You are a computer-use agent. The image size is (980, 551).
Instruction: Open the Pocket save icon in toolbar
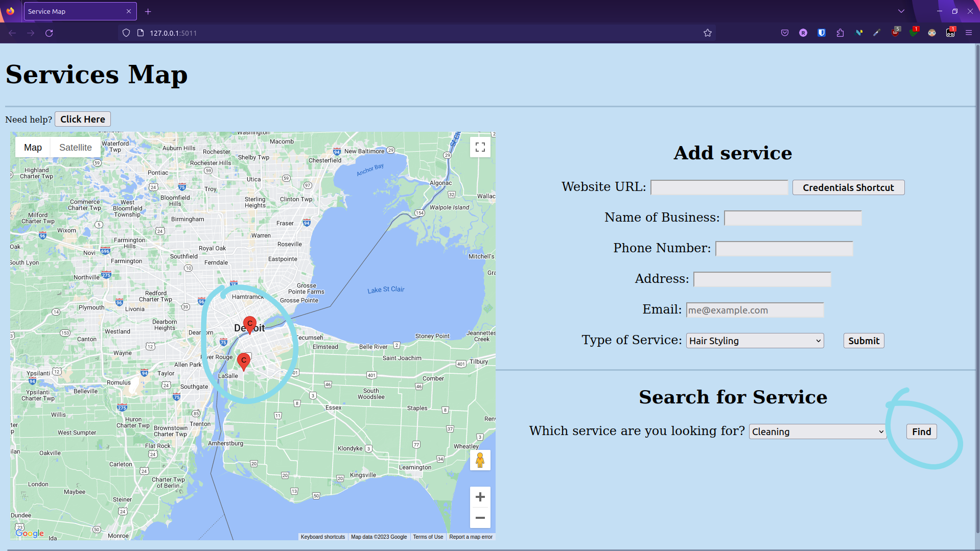785,33
